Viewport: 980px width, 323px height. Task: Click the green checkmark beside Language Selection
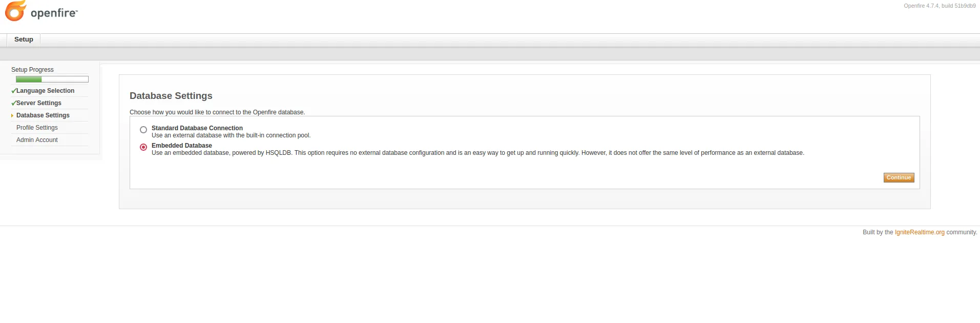[14, 91]
